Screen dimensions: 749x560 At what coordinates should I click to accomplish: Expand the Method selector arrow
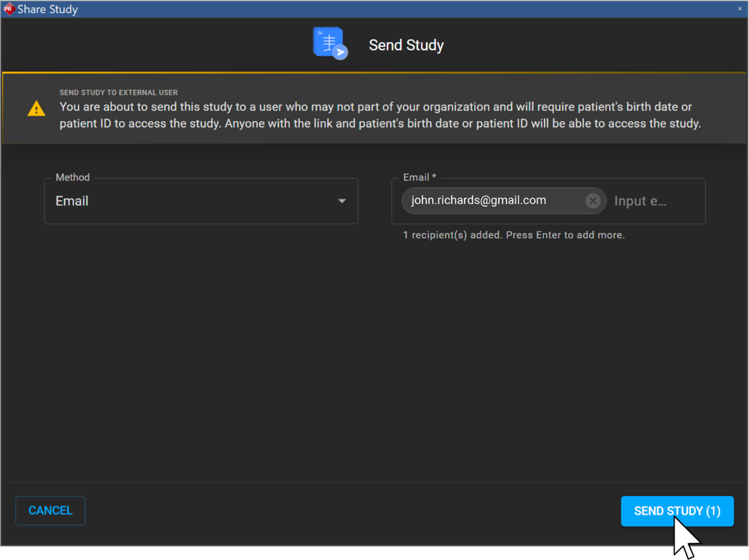pyautogui.click(x=342, y=201)
